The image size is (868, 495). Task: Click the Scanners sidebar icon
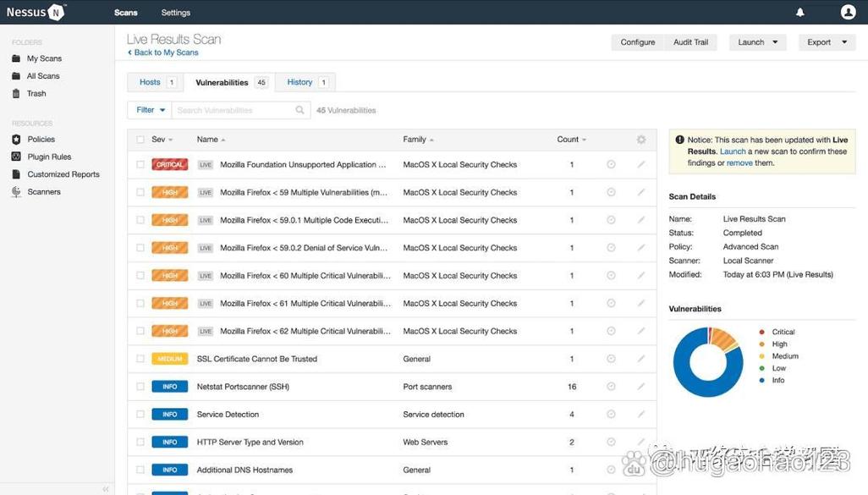click(x=16, y=192)
